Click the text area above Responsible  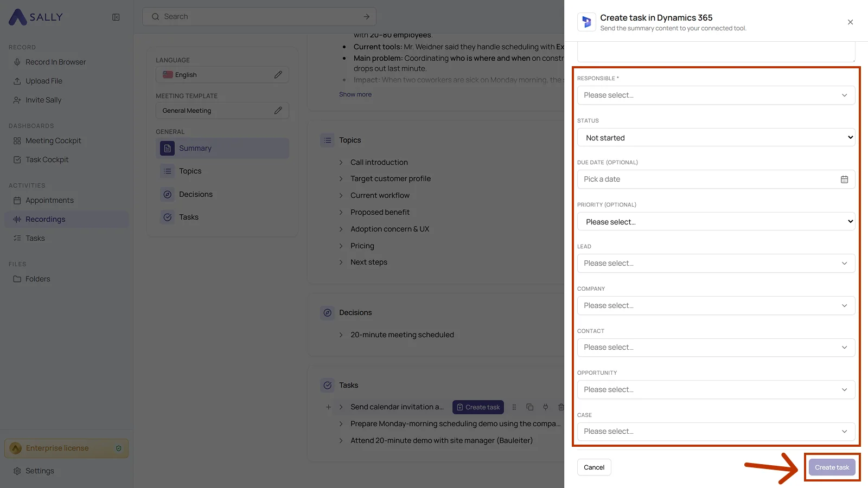pos(716,52)
